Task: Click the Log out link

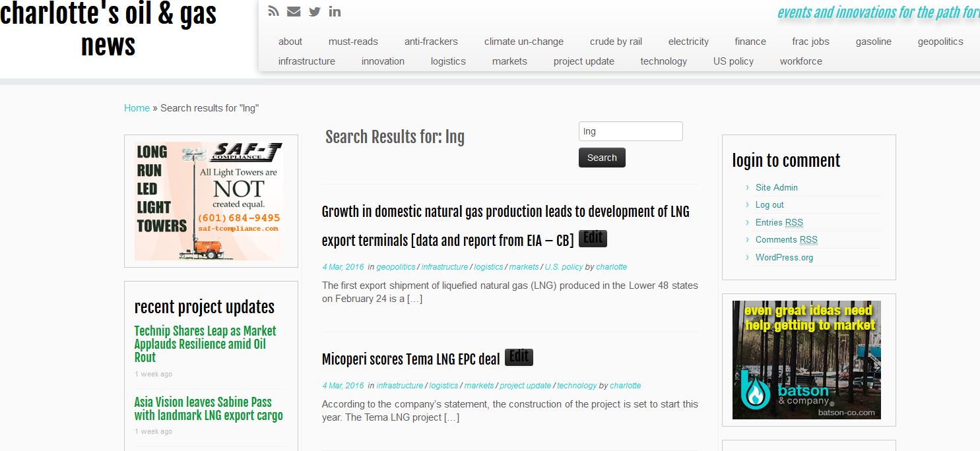Action: (769, 205)
